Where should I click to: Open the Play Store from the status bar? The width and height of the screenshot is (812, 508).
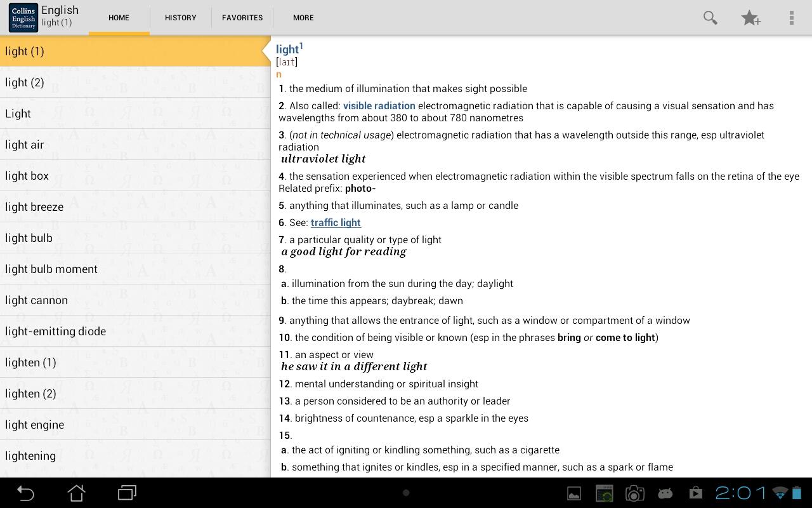coord(695,493)
